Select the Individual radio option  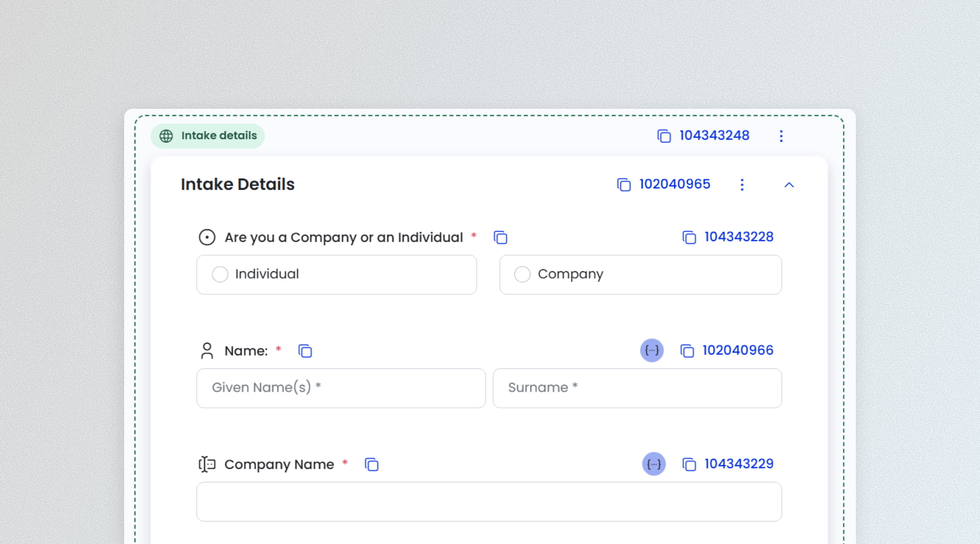pos(220,274)
